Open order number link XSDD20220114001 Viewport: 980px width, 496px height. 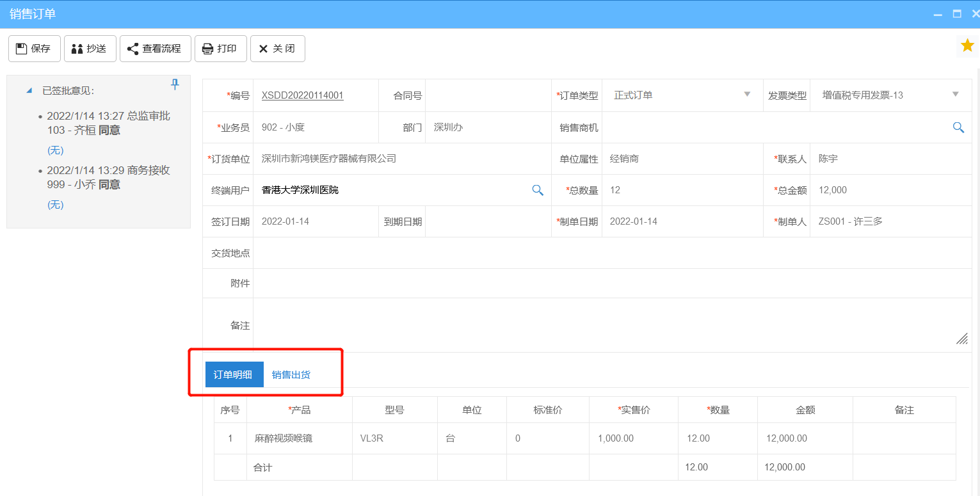click(302, 95)
